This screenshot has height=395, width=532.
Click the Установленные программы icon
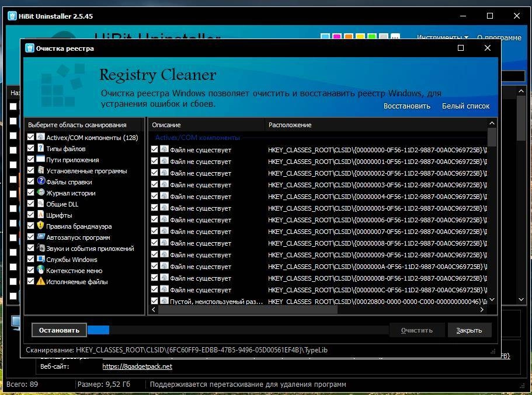[41, 170]
